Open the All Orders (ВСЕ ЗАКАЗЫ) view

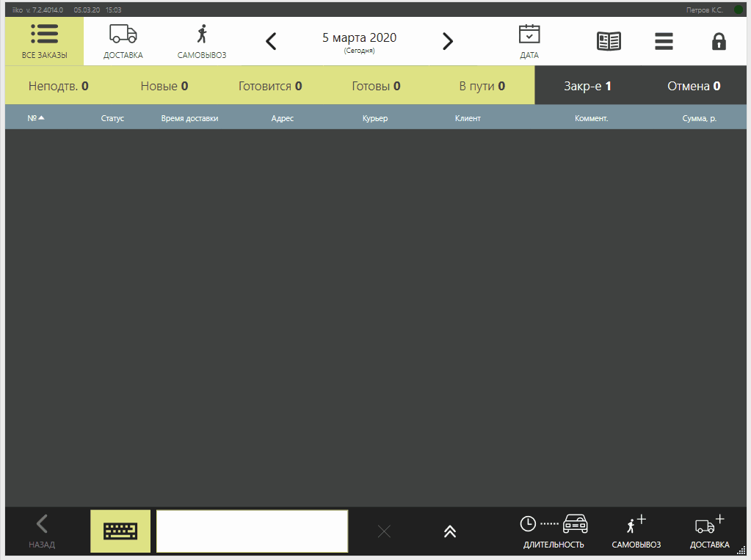click(45, 41)
